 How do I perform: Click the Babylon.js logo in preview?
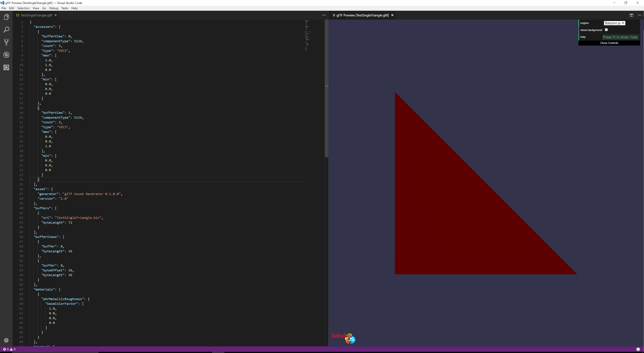click(x=344, y=338)
